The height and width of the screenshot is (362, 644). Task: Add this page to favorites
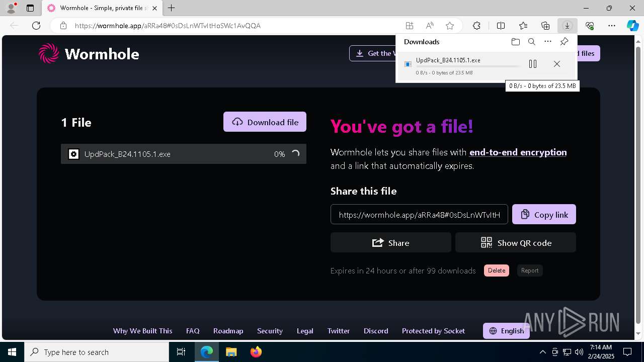pyautogui.click(x=450, y=26)
